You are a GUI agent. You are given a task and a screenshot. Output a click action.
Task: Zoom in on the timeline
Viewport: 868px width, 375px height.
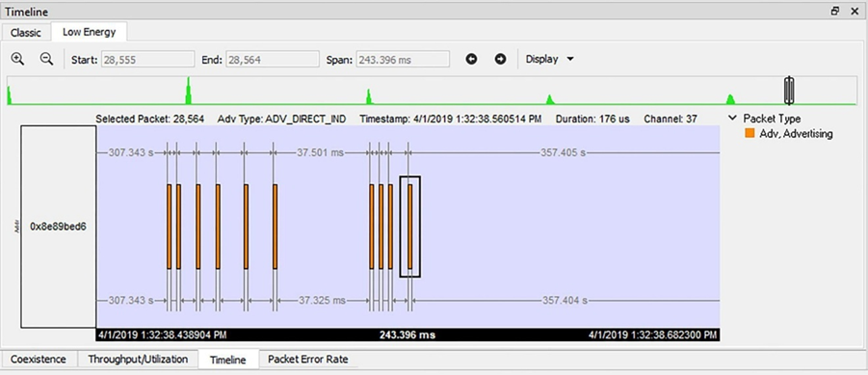17,59
